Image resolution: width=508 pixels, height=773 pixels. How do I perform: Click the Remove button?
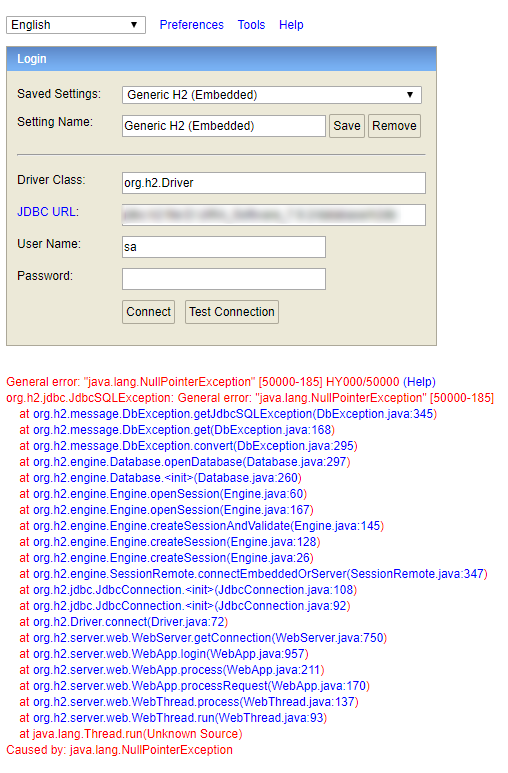394,126
